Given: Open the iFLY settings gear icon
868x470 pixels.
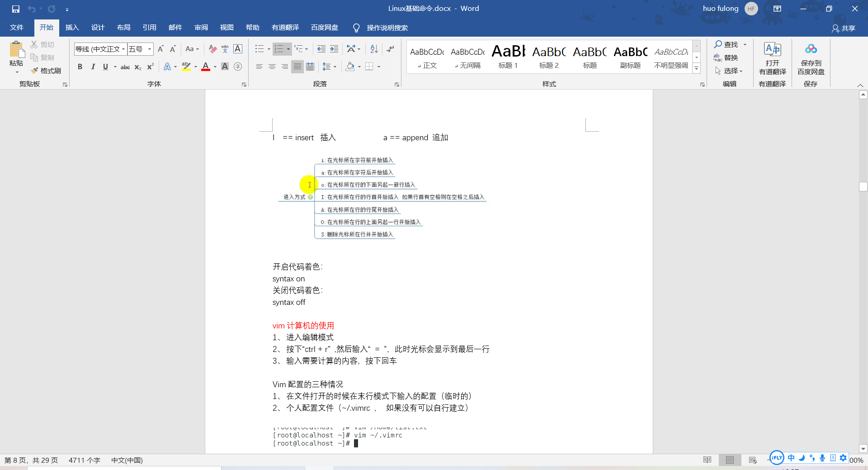Looking at the screenshot, I should tap(844, 458).
